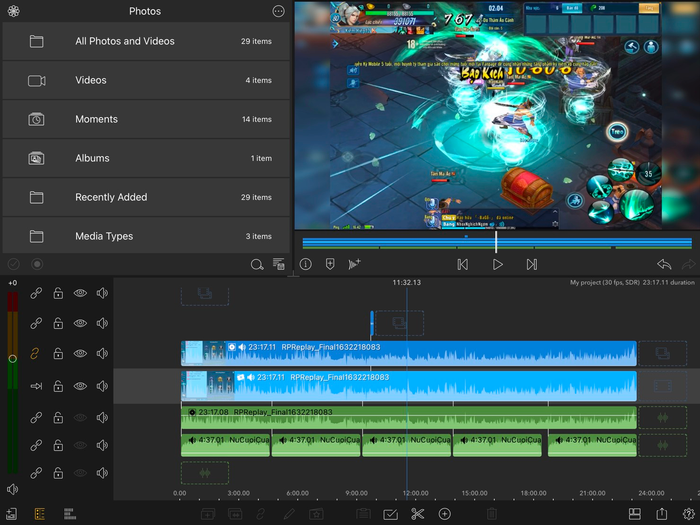Toggle the master speaker icon below the meter
The height and width of the screenshot is (525, 700).
click(x=12, y=489)
